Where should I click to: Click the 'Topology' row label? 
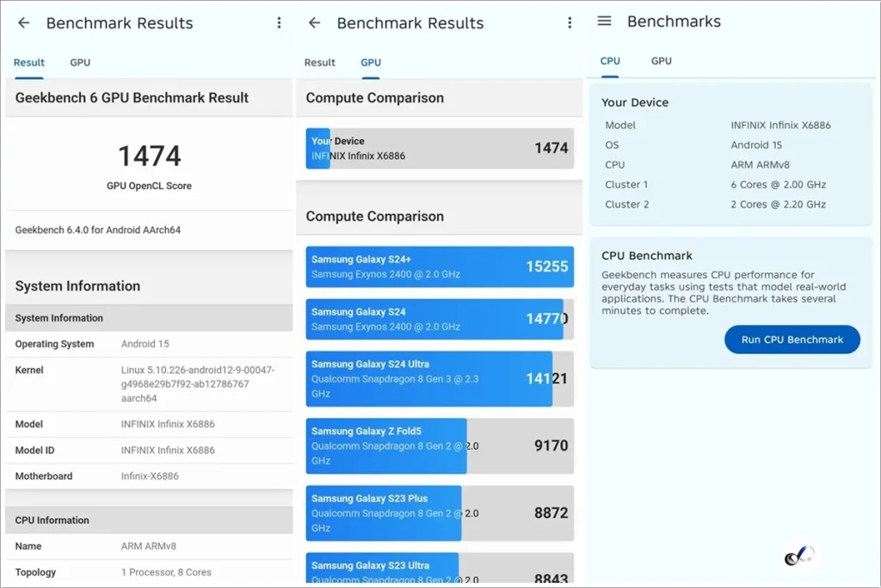[x=35, y=573]
